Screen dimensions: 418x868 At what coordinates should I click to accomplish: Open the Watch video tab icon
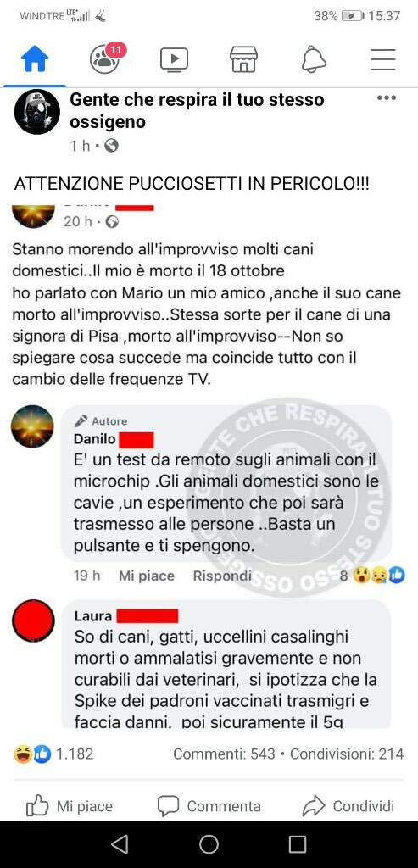coord(175,60)
